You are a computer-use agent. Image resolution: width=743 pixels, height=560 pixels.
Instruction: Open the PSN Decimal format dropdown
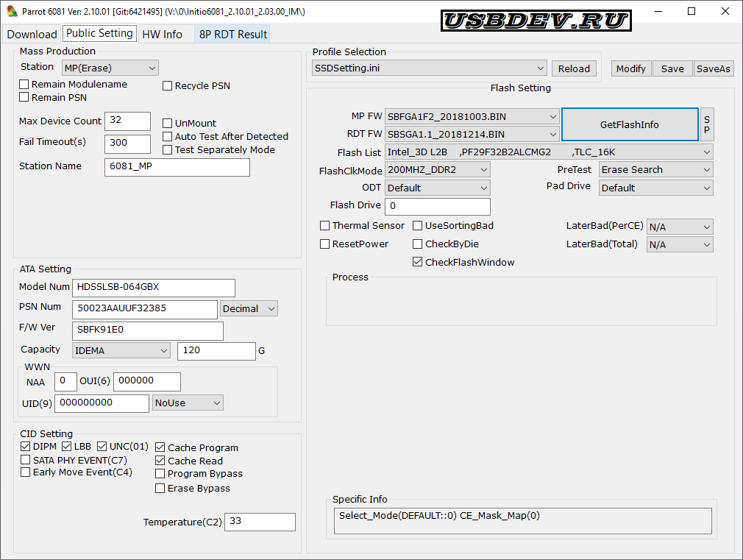coord(249,308)
